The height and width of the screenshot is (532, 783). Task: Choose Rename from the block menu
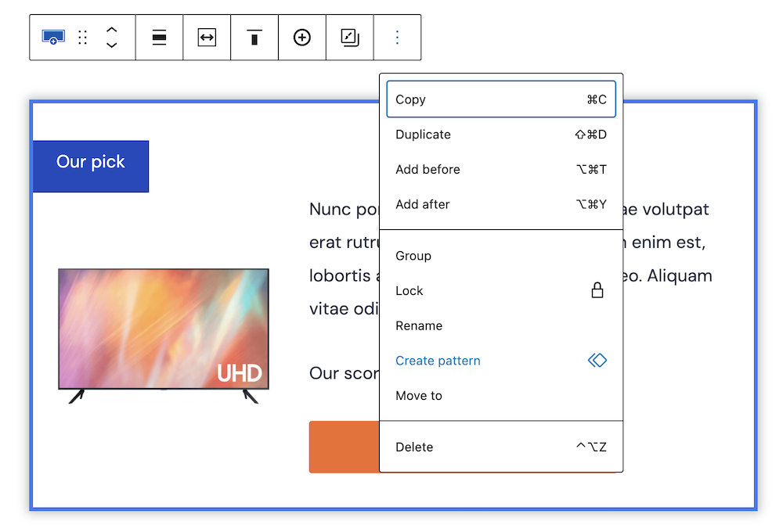(x=501, y=325)
